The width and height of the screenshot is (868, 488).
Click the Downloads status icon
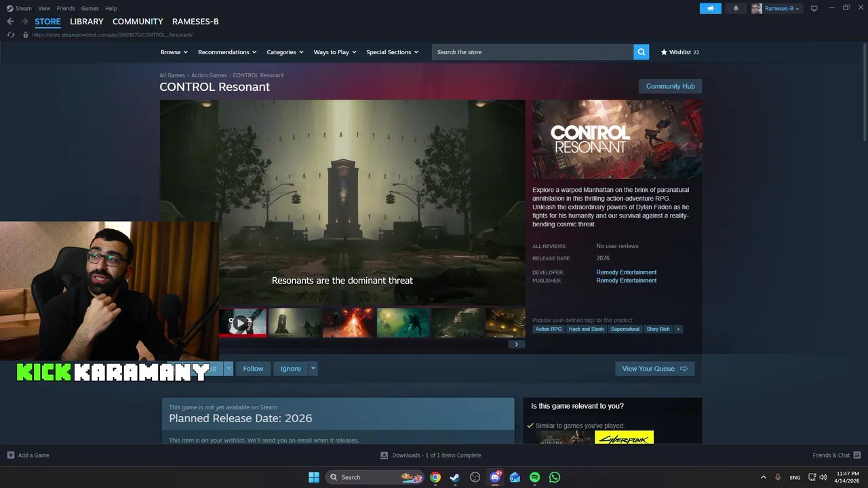coord(384,455)
